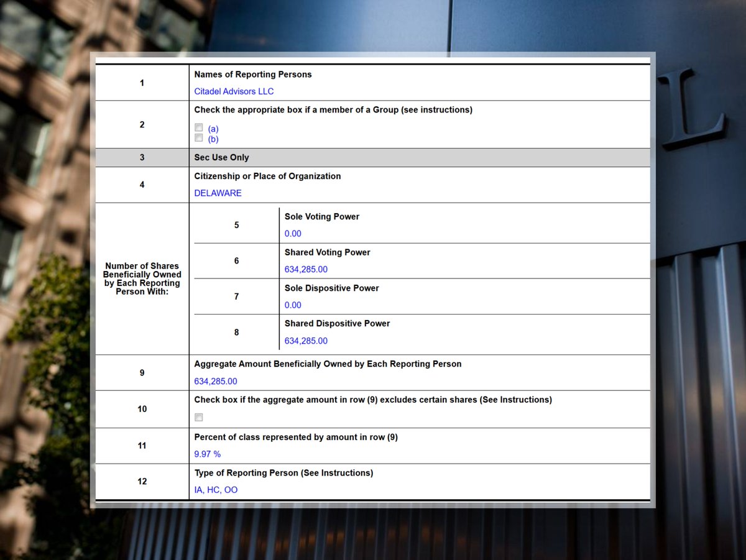This screenshot has width=746, height=560.
Task: Click the Number of Shares Beneficially Owned label
Action: 142,279
